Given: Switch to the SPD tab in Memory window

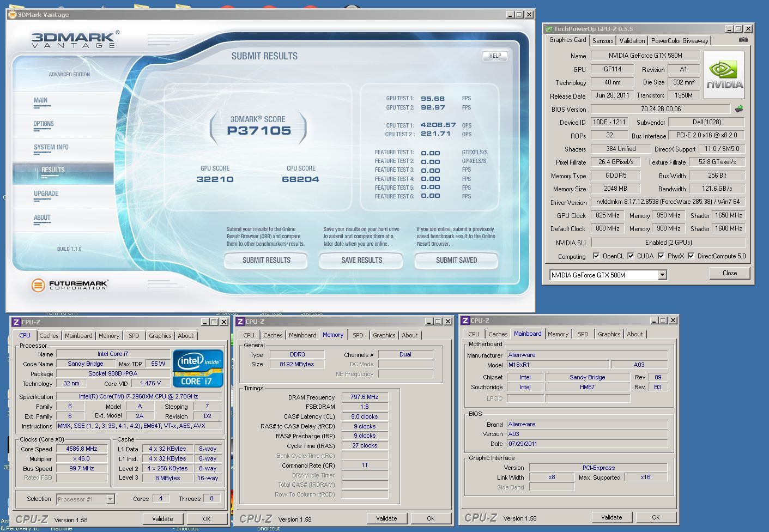Looking at the screenshot, I should pyautogui.click(x=358, y=335).
